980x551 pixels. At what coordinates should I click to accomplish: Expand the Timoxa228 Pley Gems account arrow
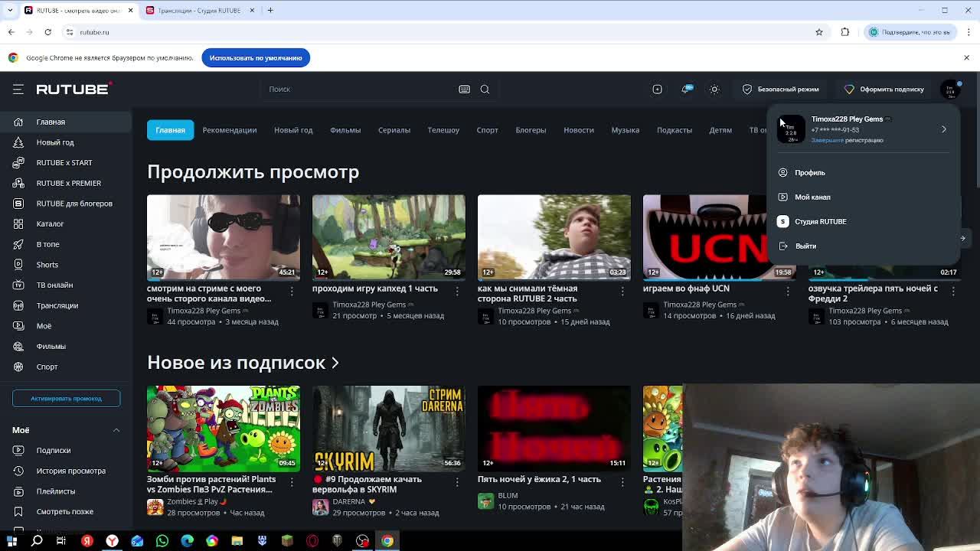tap(943, 129)
